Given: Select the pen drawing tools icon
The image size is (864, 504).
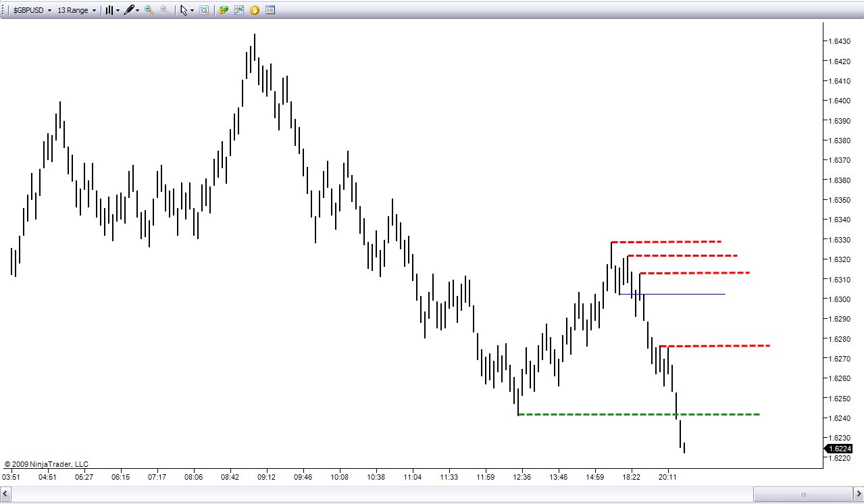Looking at the screenshot, I should click(128, 10).
